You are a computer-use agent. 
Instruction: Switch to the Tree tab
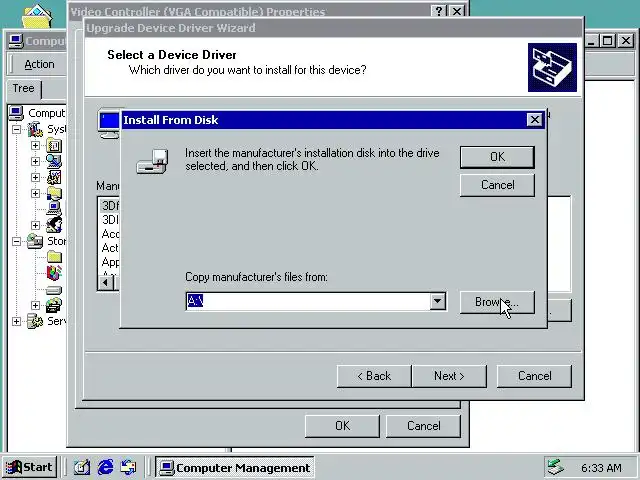point(23,88)
